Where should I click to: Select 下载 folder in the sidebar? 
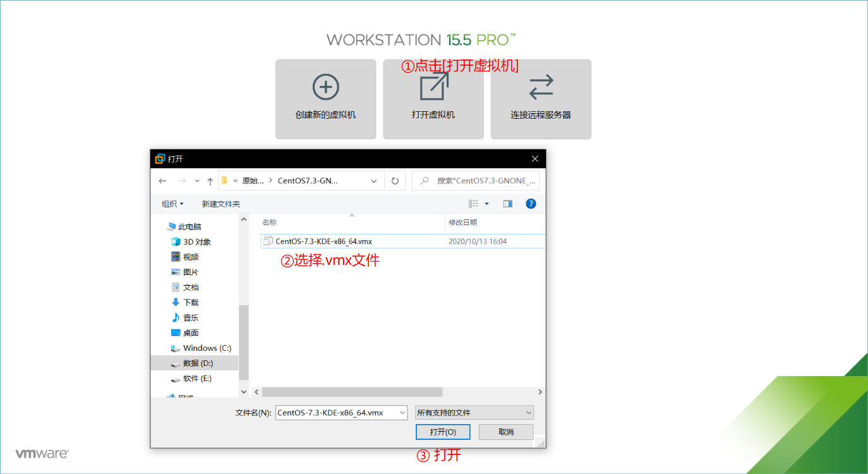tap(185, 302)
